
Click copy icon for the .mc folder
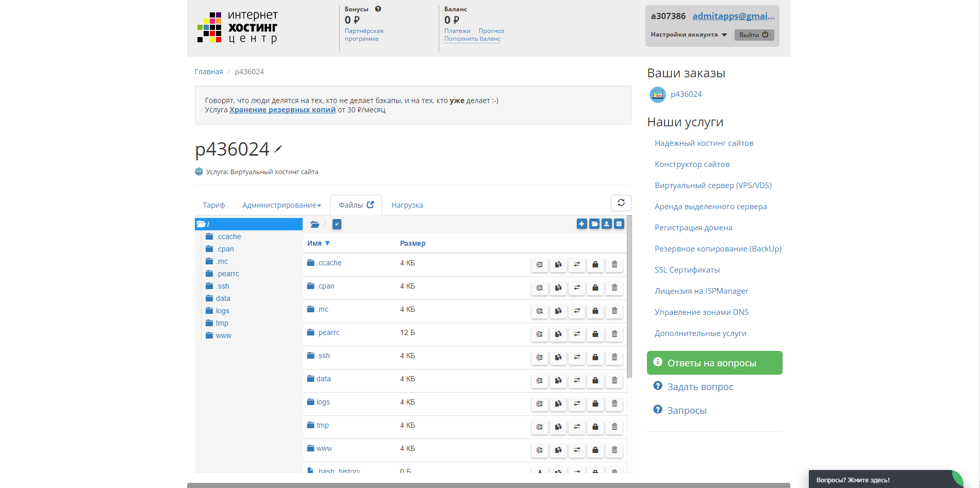pos(558,311)
